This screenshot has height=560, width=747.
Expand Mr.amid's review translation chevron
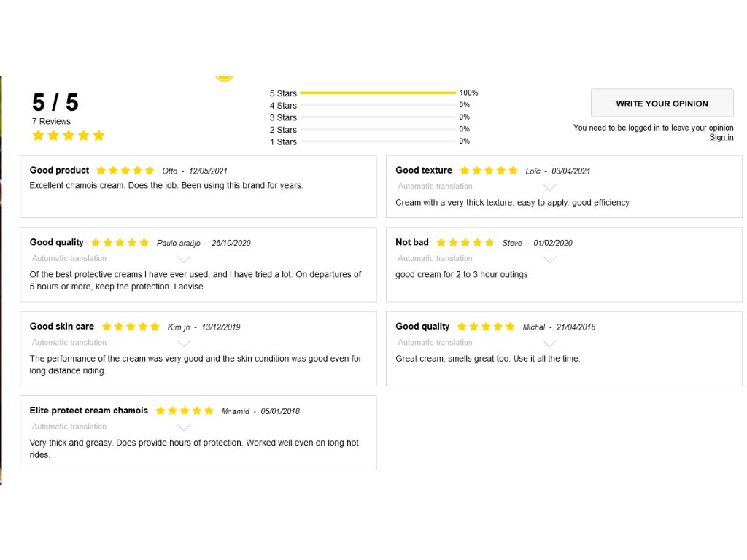click(184, 428)
